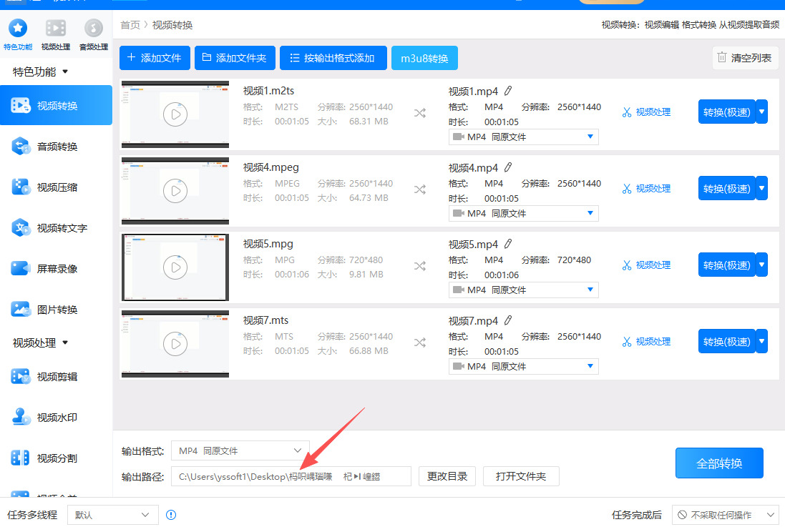Image resolution: width=785 pixels, height=532 pixels.
Task: Click the shuffle icon for 视频4.mpeg
Action: 420,189
